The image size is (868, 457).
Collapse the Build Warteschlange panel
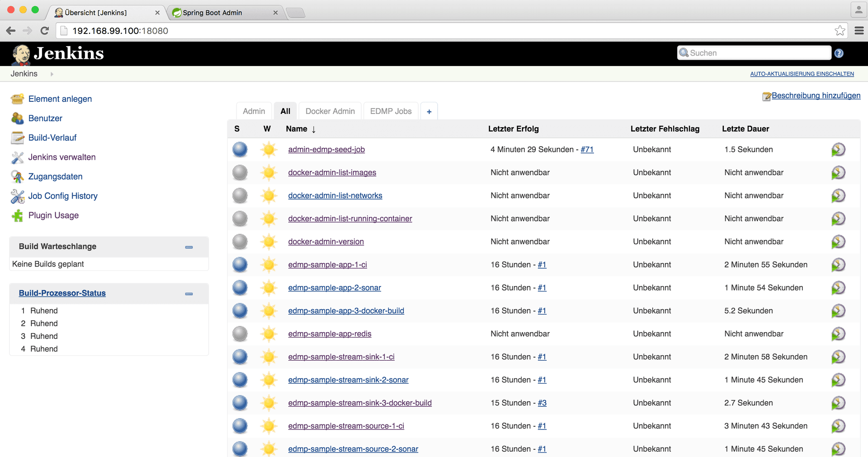coord(189,247)
